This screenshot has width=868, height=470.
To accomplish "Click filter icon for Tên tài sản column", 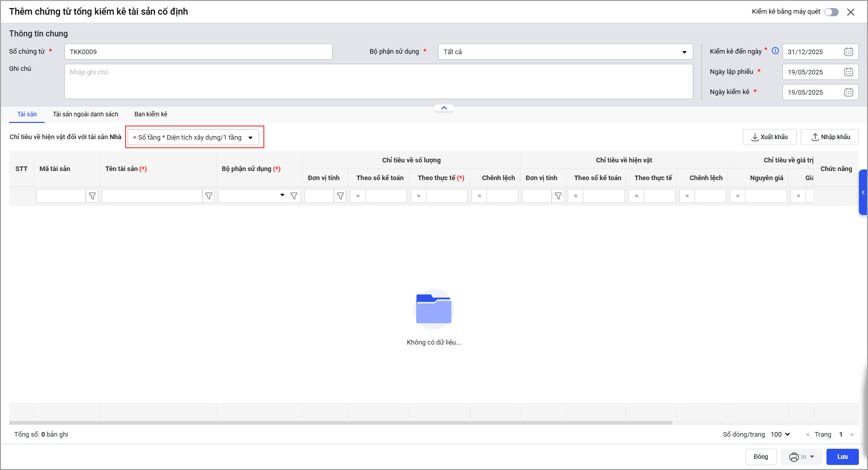I will [x=209, y=196].
